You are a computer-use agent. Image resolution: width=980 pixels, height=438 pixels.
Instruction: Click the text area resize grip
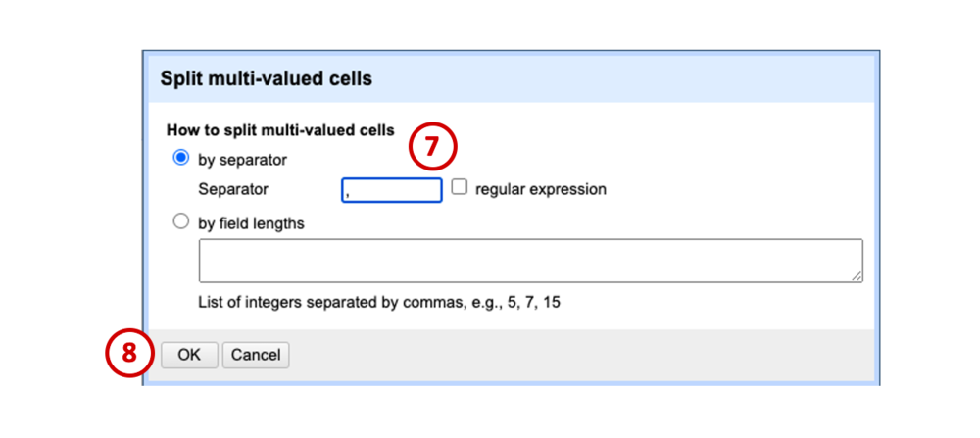click(857, 276)
